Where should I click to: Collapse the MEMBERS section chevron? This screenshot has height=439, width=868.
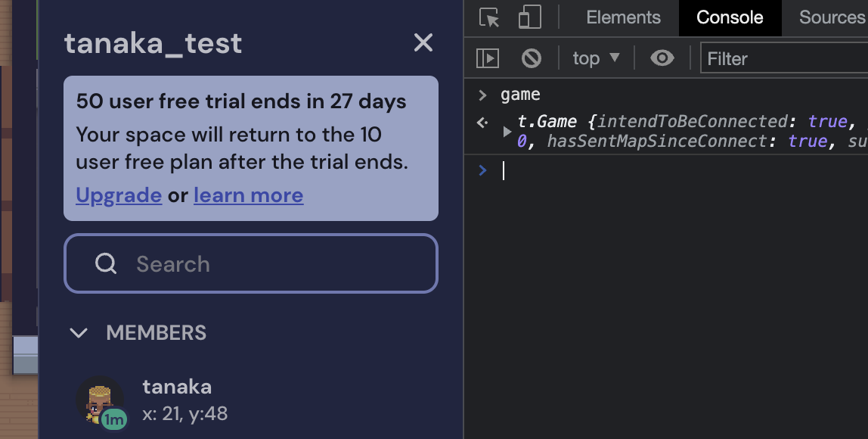pos(79,333)
